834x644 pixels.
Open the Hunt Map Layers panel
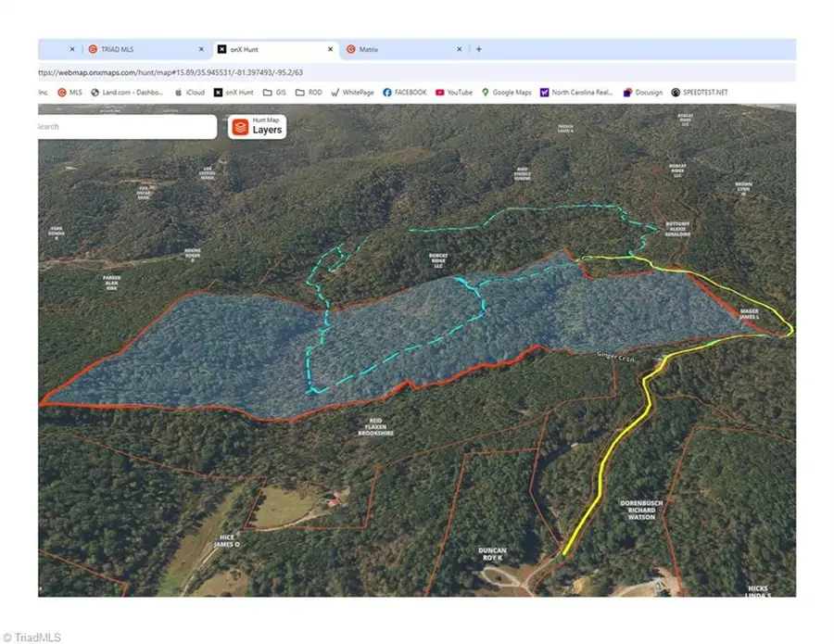259,126
